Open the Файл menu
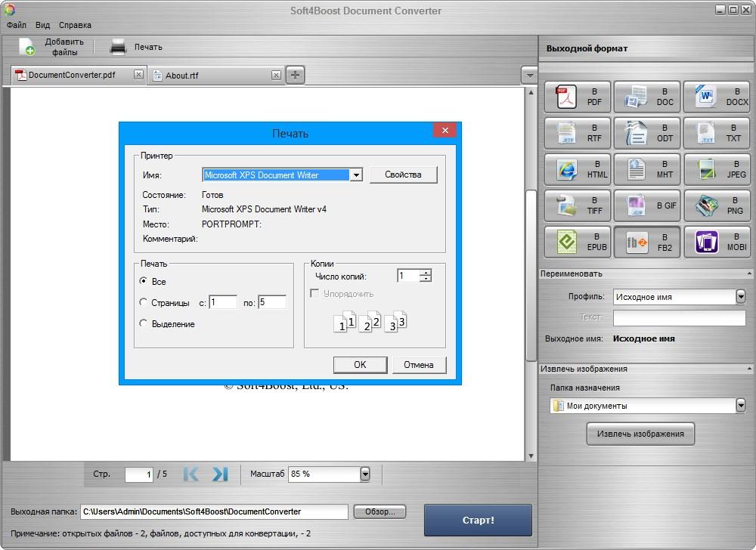 [x=16, y=25]
